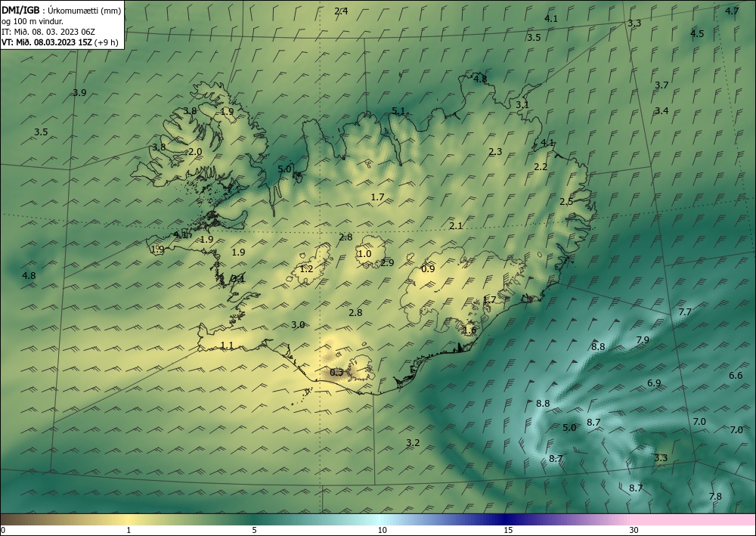Click the '30' tick on the colour scale
The image size is (756, 536).
[634, 531]
